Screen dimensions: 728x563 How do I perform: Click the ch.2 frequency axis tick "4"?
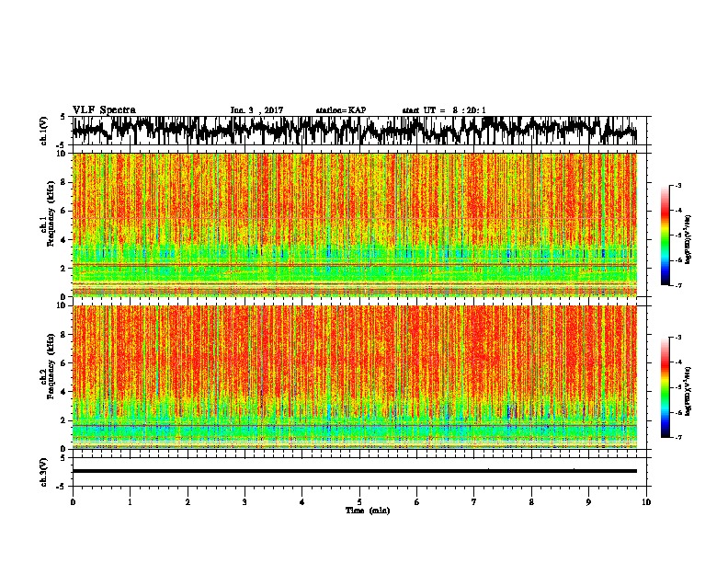click(x=63, y=392)
